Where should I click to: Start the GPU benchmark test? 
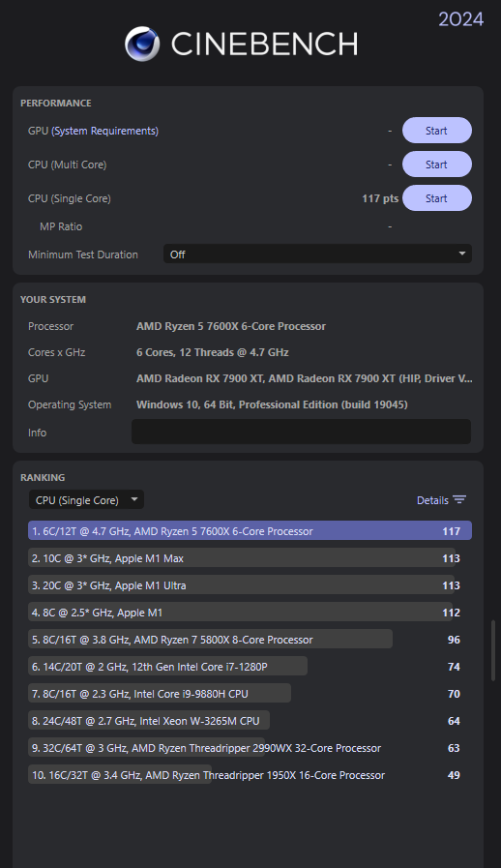(x=437, y=131)
